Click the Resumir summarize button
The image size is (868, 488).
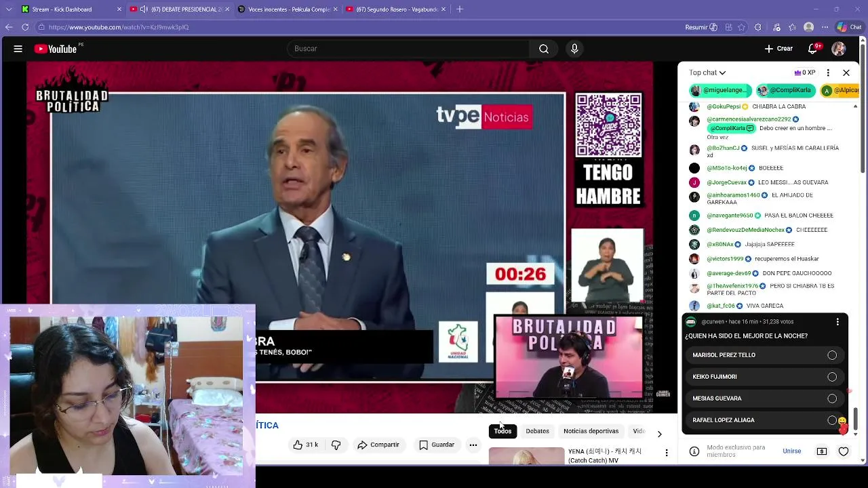(x=701, y=27)
